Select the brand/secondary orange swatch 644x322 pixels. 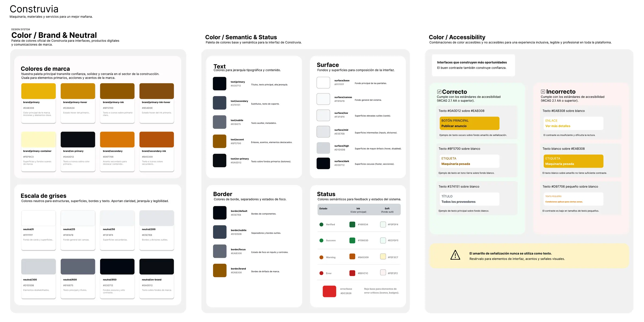pyautogui.click(x=117, y=139)
